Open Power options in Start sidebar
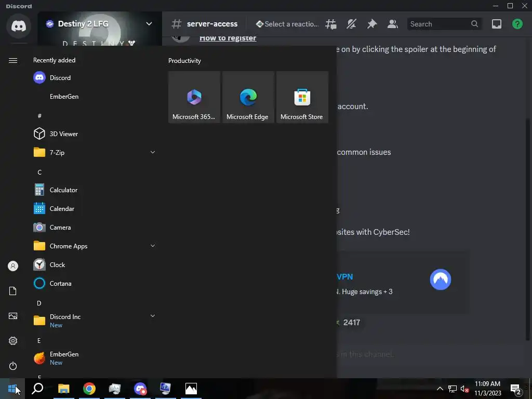 (x=13, y=366)
